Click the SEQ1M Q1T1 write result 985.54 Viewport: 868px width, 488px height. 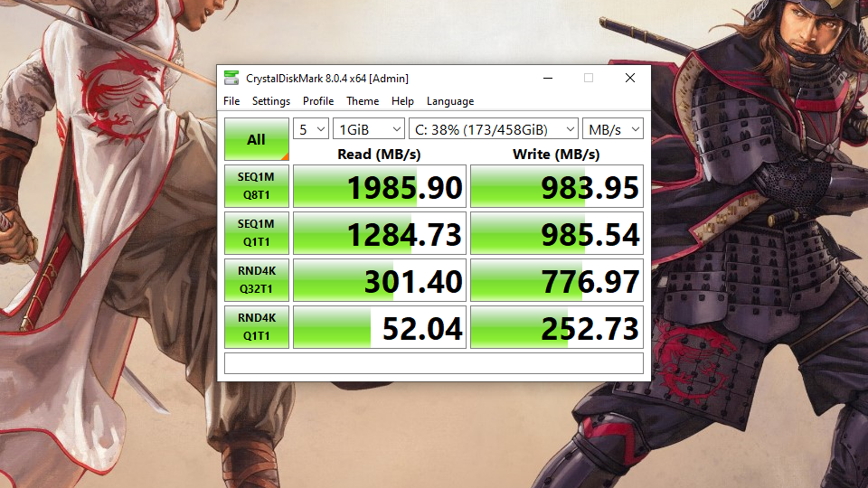(x=557, y=233)
